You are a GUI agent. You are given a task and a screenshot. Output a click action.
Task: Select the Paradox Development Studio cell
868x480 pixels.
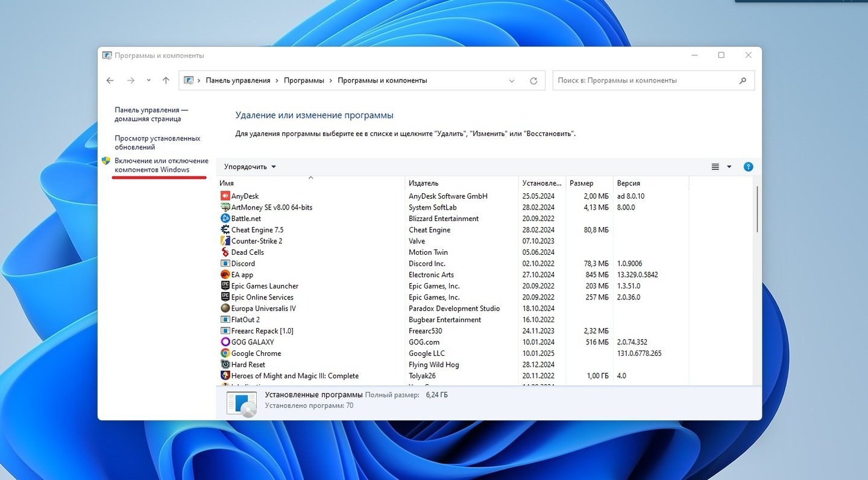[x=454, y=308]
